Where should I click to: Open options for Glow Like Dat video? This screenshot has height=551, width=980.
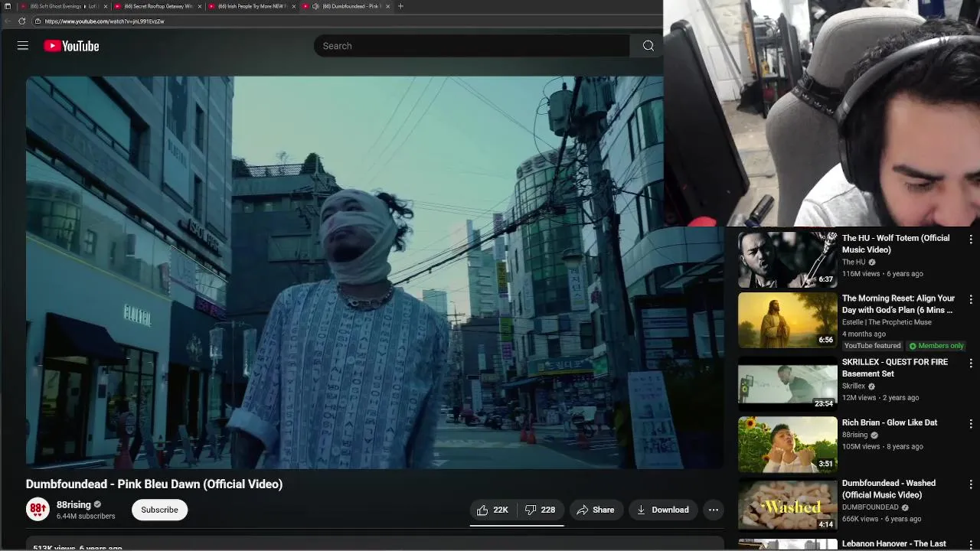(971, 424)
